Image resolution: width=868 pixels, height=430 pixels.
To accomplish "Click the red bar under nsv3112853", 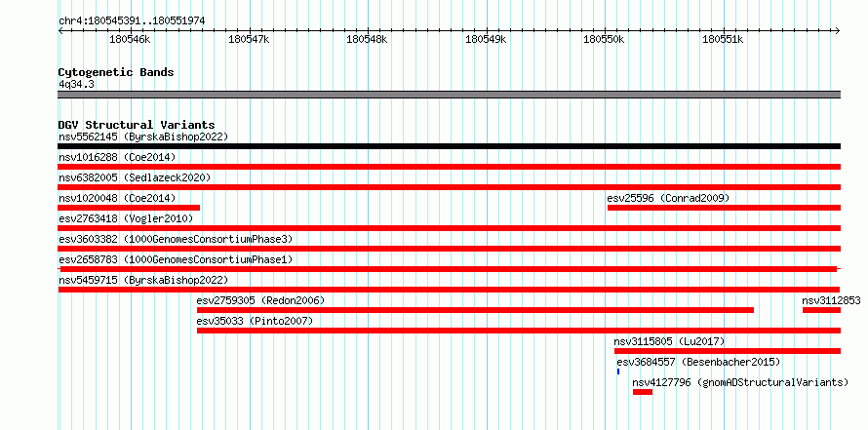I will (x=821, y=310).
